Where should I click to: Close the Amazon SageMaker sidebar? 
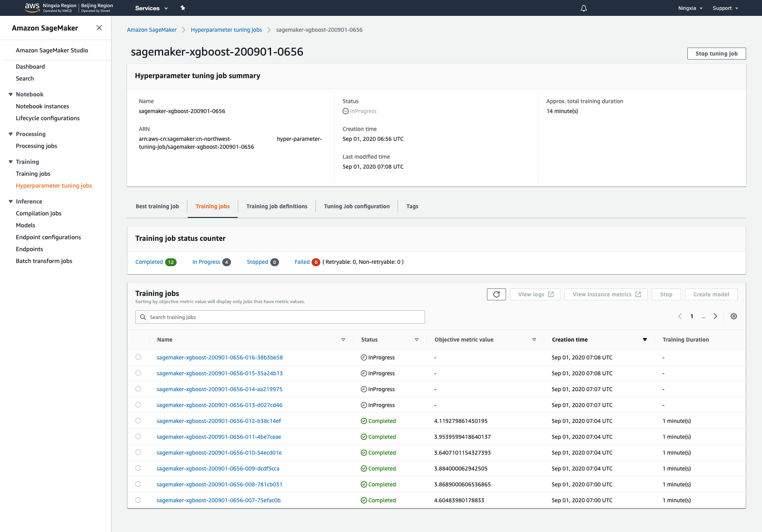99,28
